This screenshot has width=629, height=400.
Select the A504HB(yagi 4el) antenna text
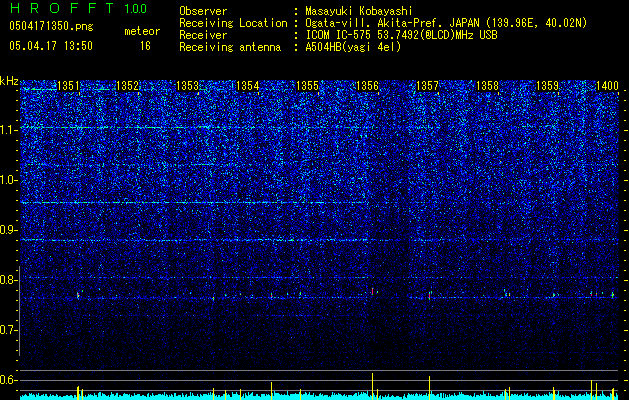[x=353, y=47]
